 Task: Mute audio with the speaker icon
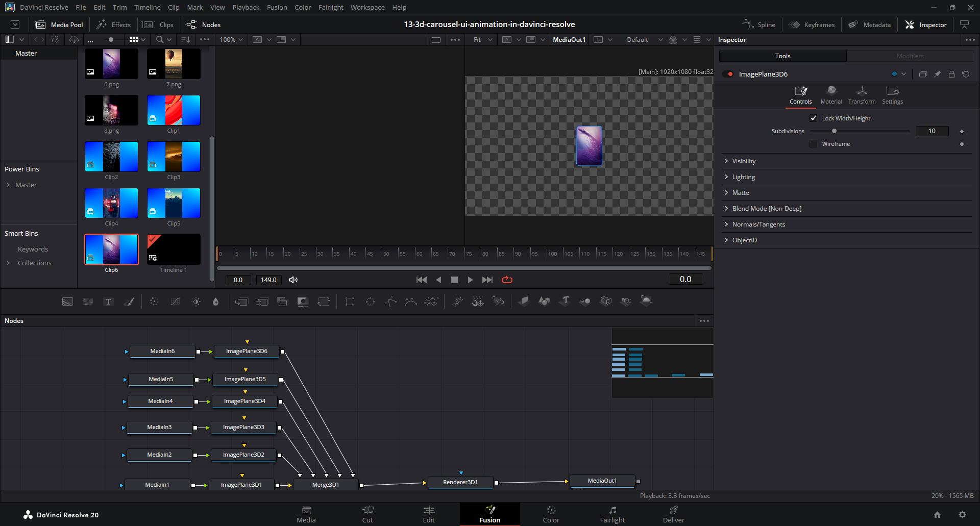(293, 280)
